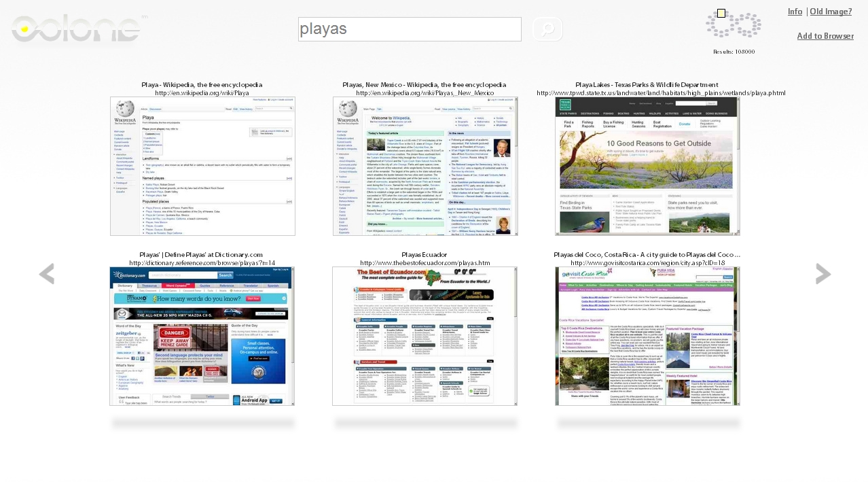Click the thebestofecuador.com playas URL
The height and width of the screenshot is (482, 868).
[x=425, y=263]
